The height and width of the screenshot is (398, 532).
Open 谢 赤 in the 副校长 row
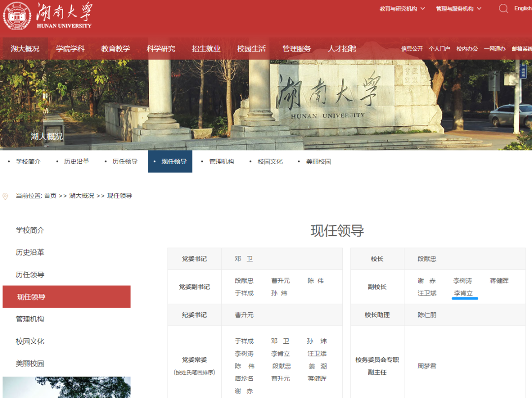coord(427,281)
